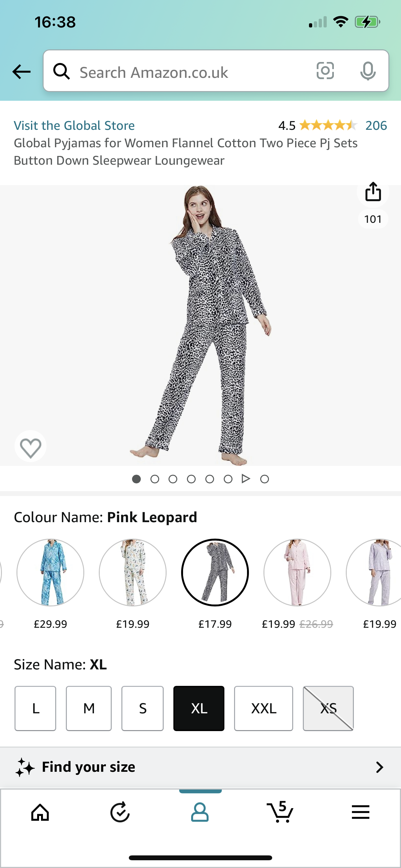The height and width of the screenshot is (868, 401).
Task: Play product video from carousel indicator
Action: 246,479
